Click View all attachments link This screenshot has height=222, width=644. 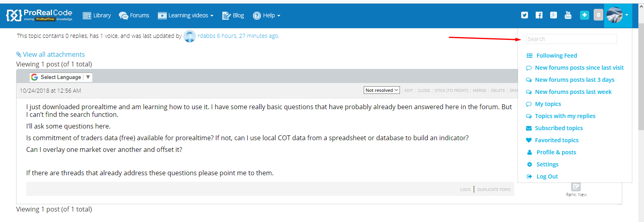tap(54, 54)
